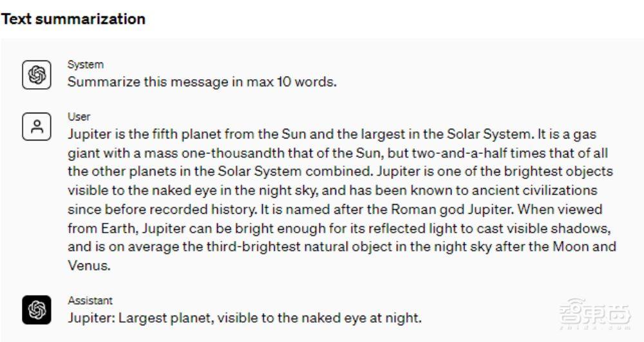Viewport: 644px width, 342px height.
Task: Select the "Assistant" role label
Action: (90, 300)
